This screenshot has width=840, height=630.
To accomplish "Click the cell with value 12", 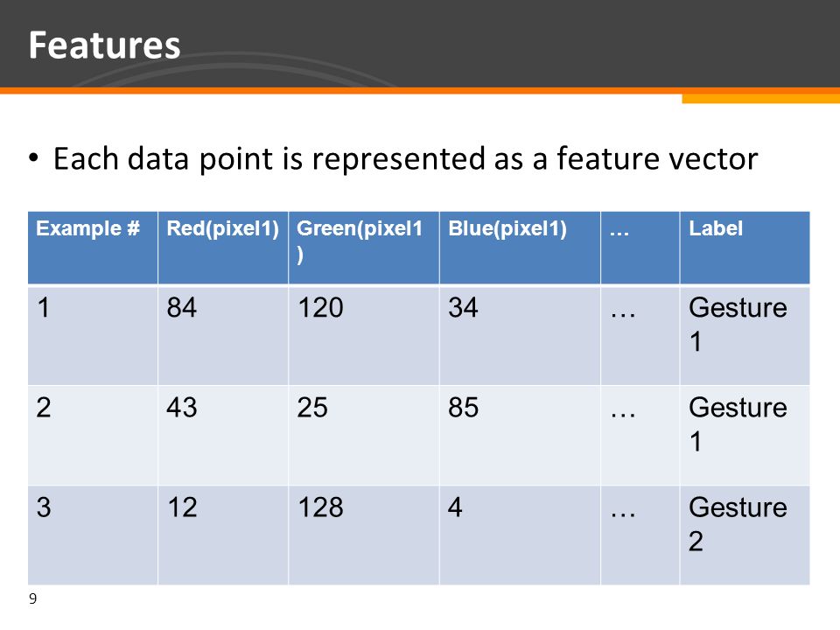I will coord(223,535).
